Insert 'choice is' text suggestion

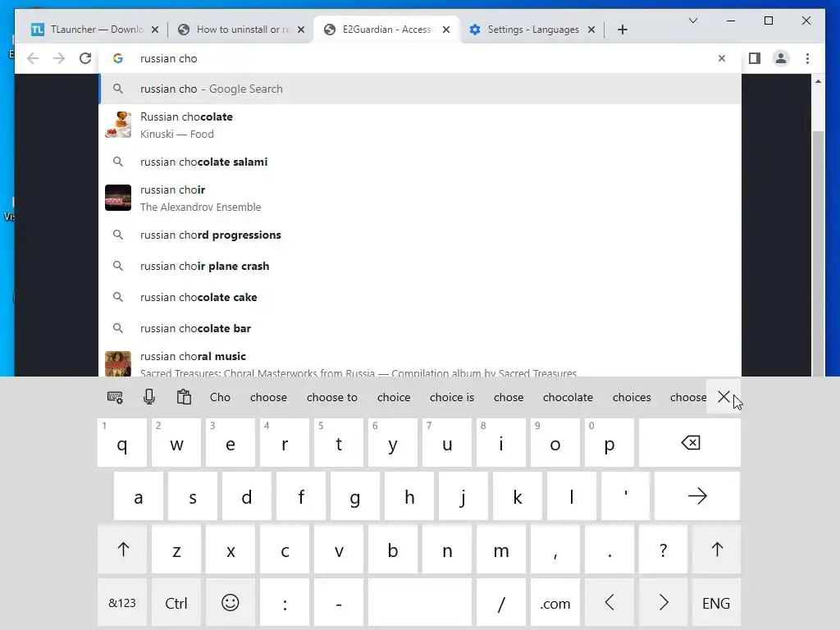pyautogui.click(x=452, y=398)
